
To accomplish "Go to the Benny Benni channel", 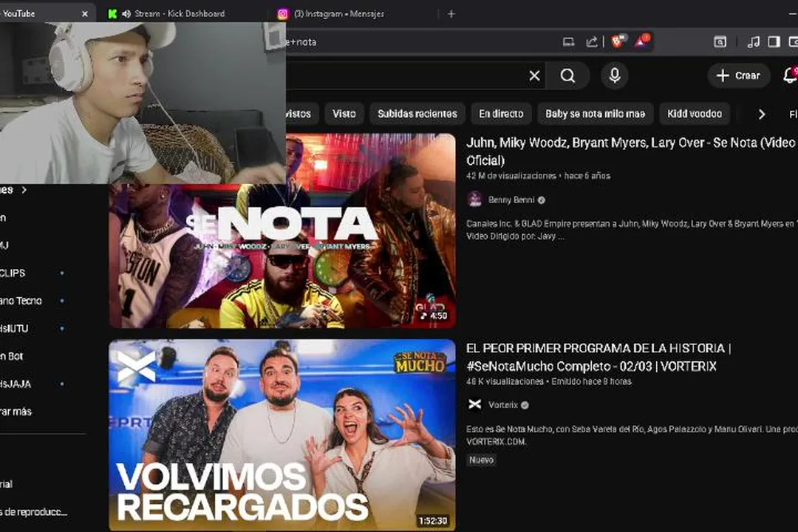I will tap(511, 199).
